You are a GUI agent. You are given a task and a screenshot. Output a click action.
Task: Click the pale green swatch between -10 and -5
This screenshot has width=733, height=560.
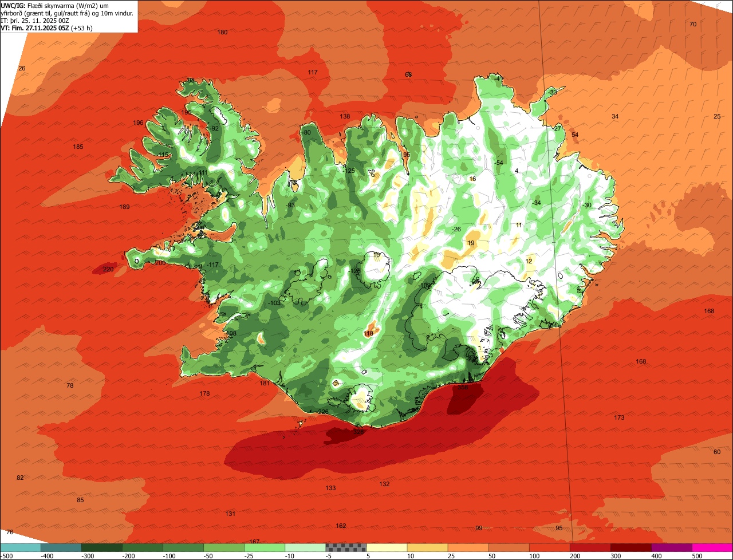[305, 547]
